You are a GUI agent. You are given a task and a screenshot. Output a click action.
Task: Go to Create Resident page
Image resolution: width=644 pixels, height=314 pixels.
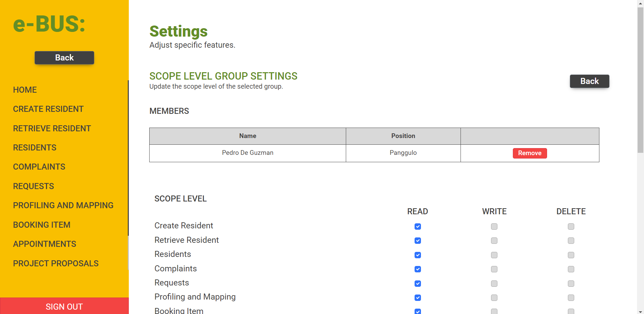[x=48, y=109]
